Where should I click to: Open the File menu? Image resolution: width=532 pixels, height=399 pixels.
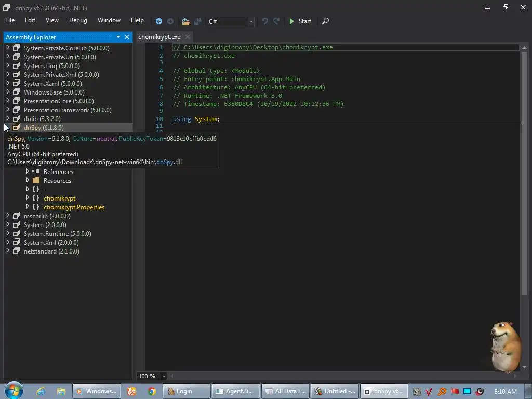(10, 20)
